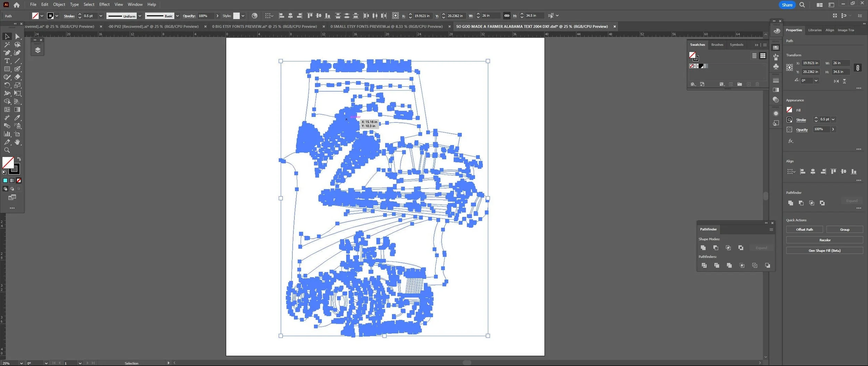Image resolution: width=868 pixels, height=366 pixels.
Task: Pick the Magic Wand tool
Action: click(x=7, y=45)
